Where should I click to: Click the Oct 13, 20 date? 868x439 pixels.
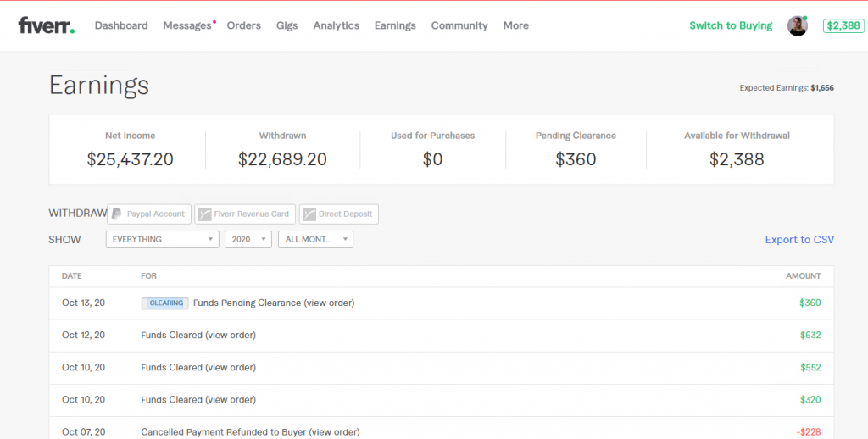pyautogui.click(x=84, y=303)
